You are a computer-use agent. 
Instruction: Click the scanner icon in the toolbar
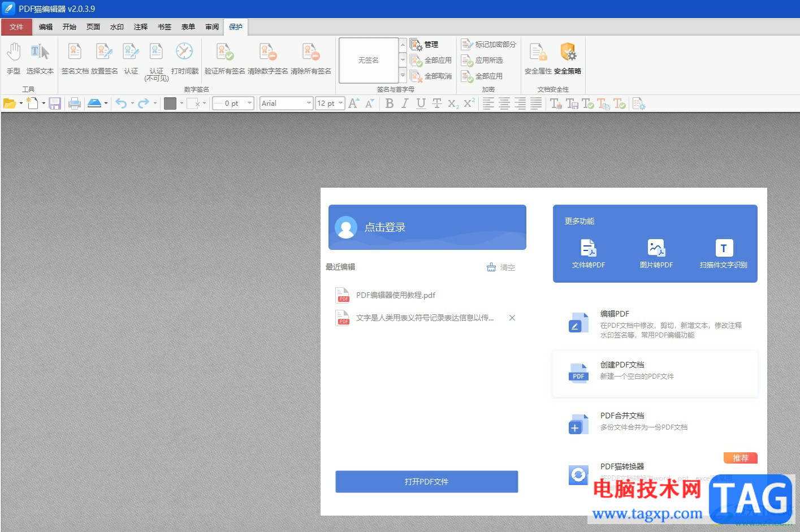pos(94,103)
